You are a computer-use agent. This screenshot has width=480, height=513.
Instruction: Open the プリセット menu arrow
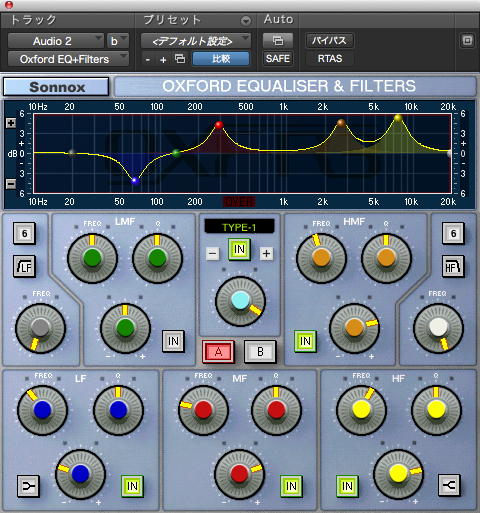tap(246, 21)
